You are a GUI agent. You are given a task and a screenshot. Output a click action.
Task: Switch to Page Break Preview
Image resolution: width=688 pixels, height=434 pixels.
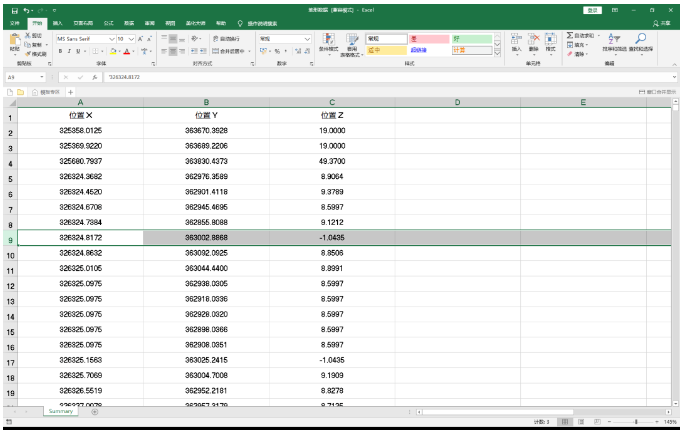pos(597,422)
